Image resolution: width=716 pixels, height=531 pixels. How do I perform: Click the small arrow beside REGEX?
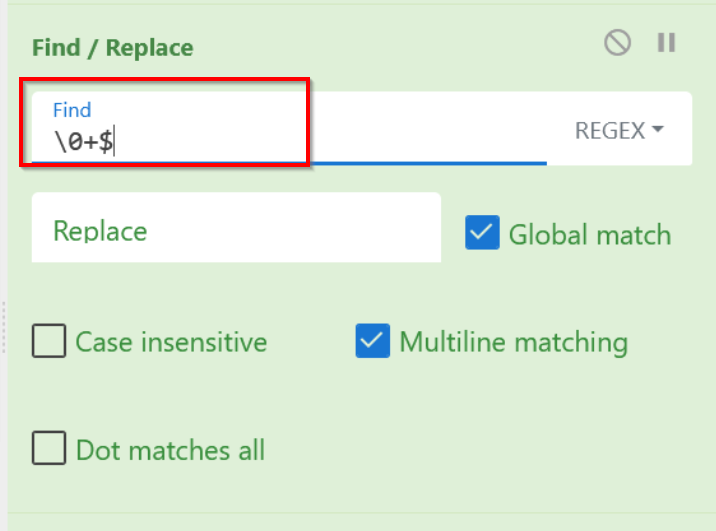click(x=658, y=130)
